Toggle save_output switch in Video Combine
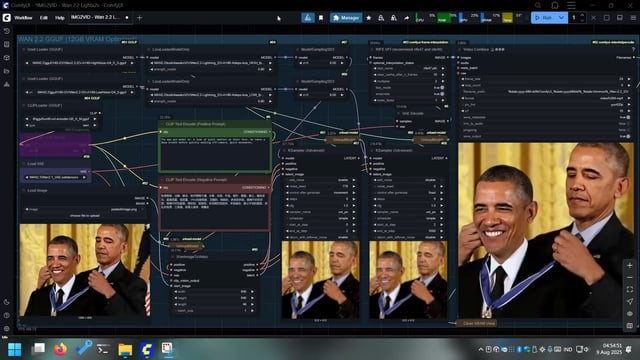Viewport: 640px width, 360px height. point(628,136)
